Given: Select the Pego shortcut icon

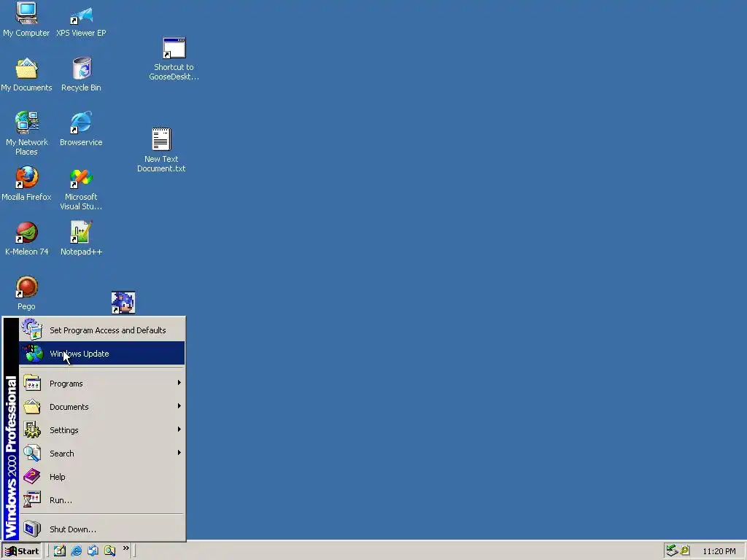Looking at the screenshot, I should tap(27, 293).
